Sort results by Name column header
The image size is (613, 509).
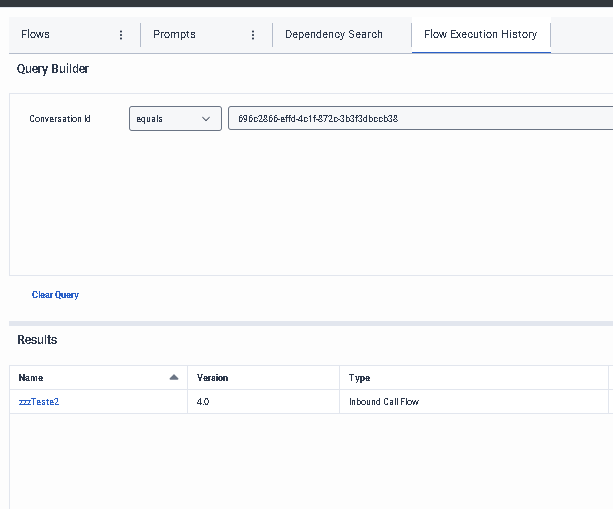[31, 378]
